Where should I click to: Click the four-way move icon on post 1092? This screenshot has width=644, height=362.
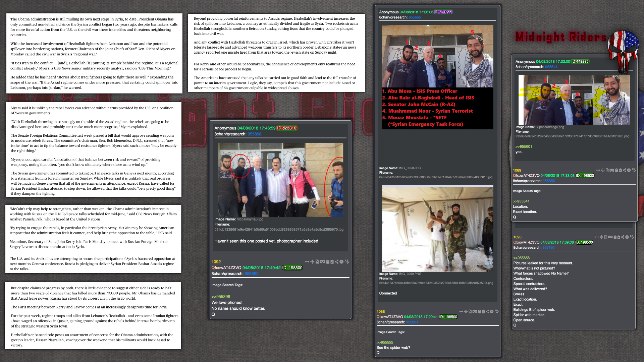[x=312, y=261]
